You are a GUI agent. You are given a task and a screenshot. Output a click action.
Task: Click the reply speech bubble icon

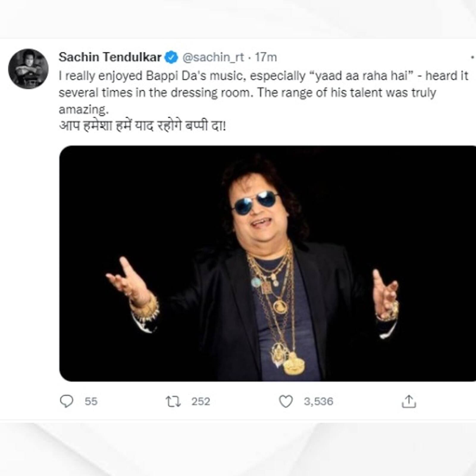pyautogui.click(x=66, y=401)
